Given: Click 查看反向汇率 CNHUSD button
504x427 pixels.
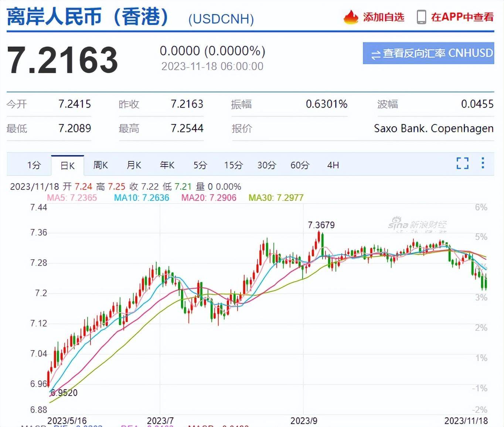Looking at the screenshot, I should point(428,53).
